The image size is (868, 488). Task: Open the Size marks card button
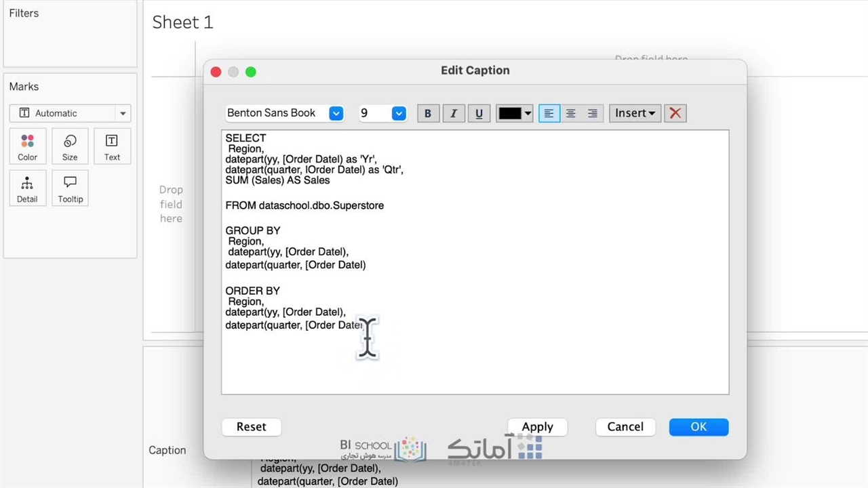pyautogui.click(x=70, y=146)
